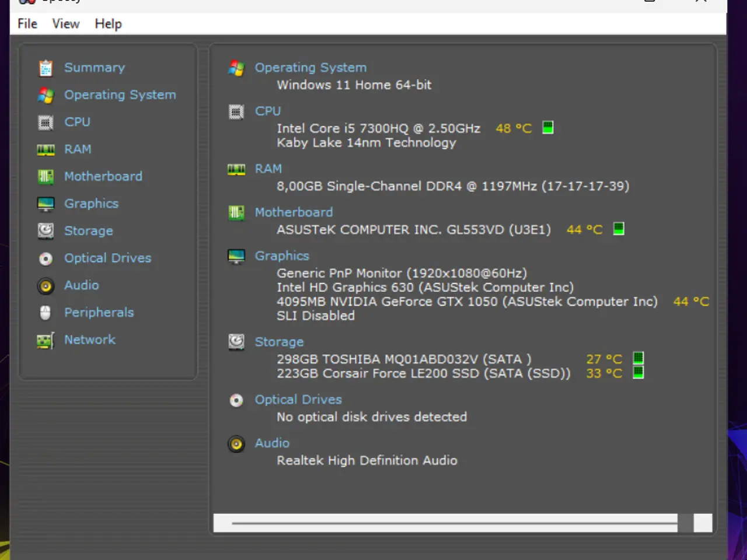Click the Audio heading link in summary
The image size is (747, 560).
tap(272, 443)
